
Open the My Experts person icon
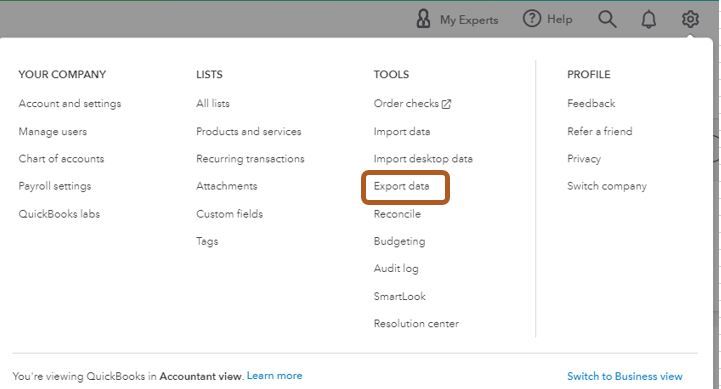(x=423, y=19)
